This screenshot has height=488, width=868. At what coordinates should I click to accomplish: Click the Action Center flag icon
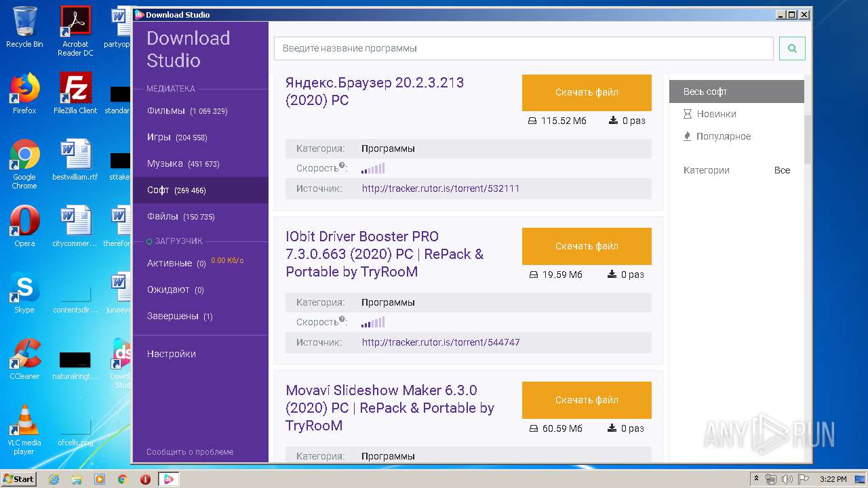tap(804, 479)
